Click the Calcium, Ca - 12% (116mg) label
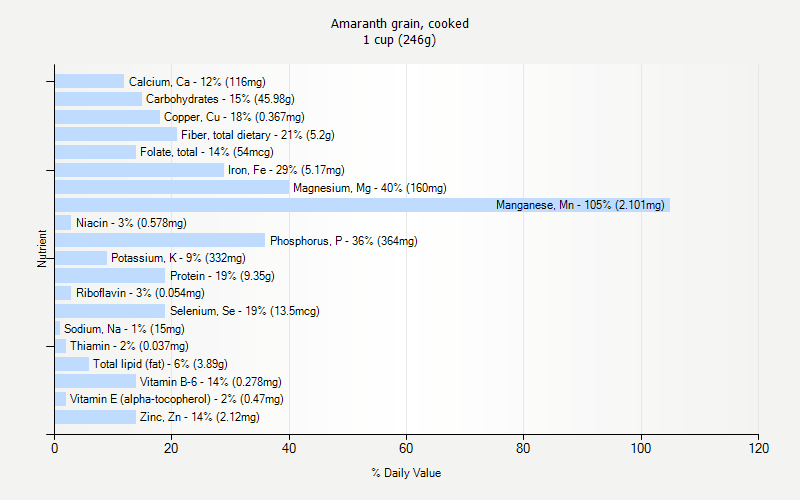This screenshot has width=800, height=500. [x=197, y=82]
